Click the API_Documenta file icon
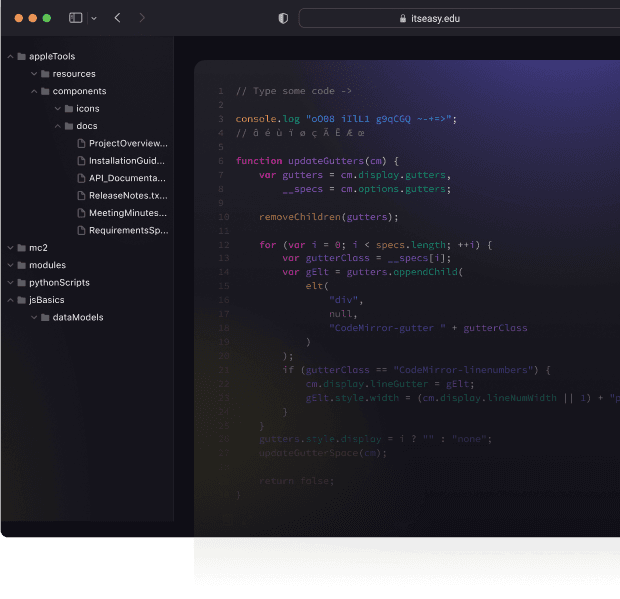 pyautogui.click(x=81, y=178)
